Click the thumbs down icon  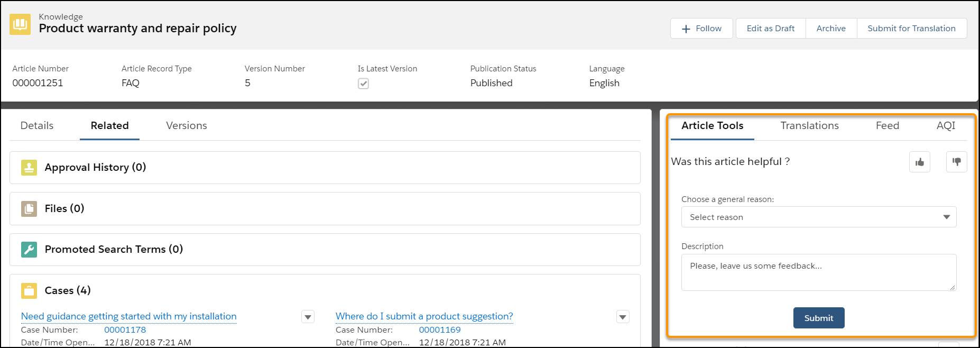(957, 162)
